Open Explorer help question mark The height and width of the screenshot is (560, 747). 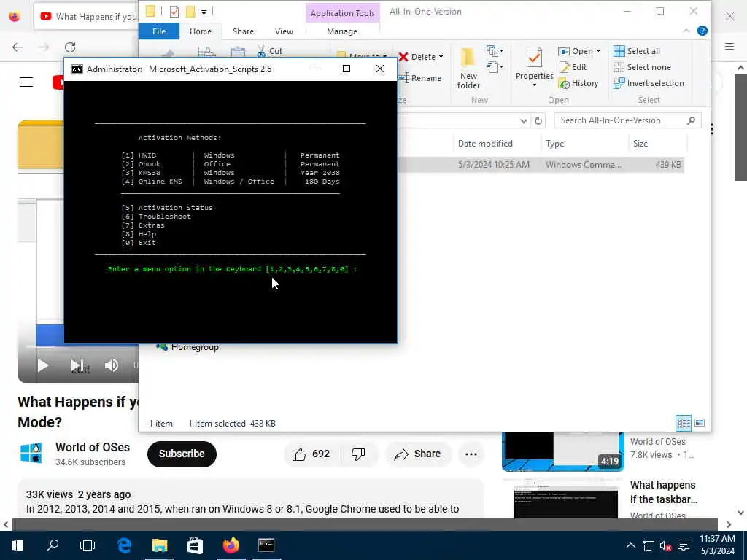click(703, 31)
